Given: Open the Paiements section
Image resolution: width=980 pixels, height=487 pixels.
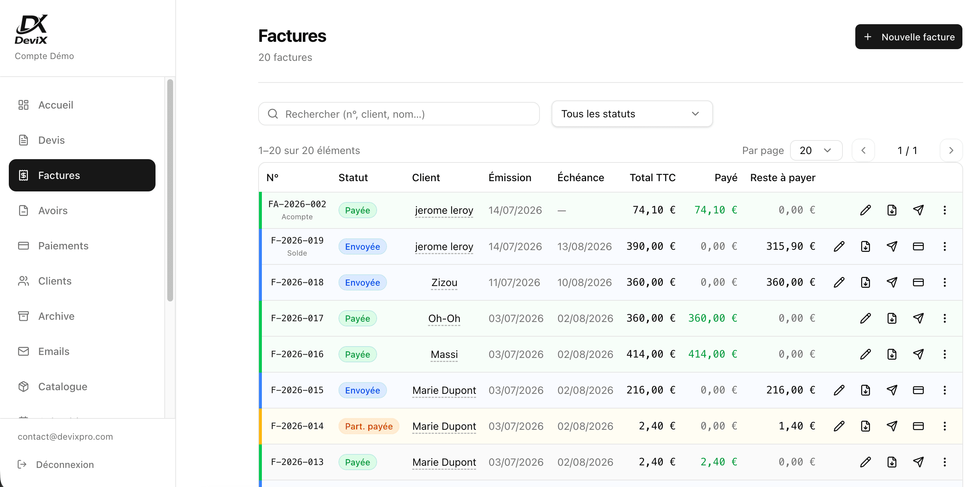Looking at the screenshot, I should [x=82, y=246].
